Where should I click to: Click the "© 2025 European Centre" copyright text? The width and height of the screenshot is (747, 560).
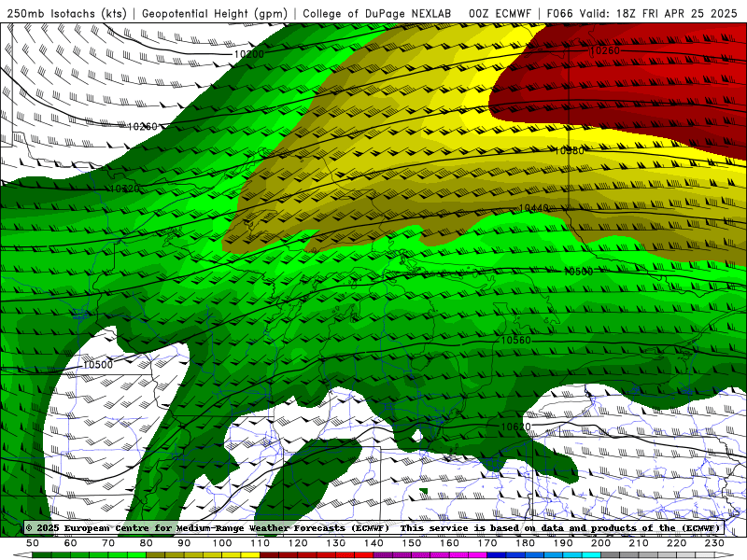tap(88, 528)
